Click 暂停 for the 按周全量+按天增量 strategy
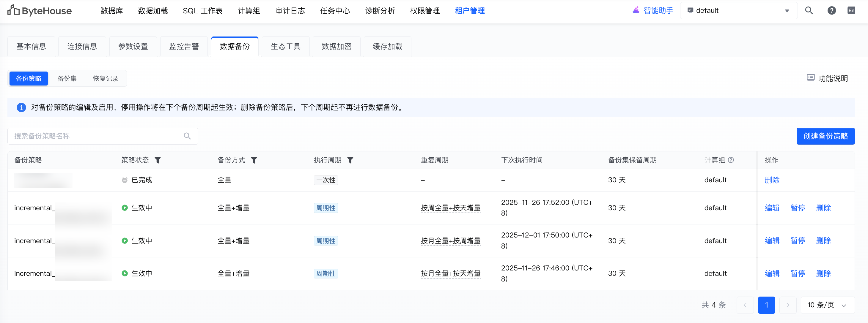The width and height of the screenshot is (868, 323). (798, 208)
